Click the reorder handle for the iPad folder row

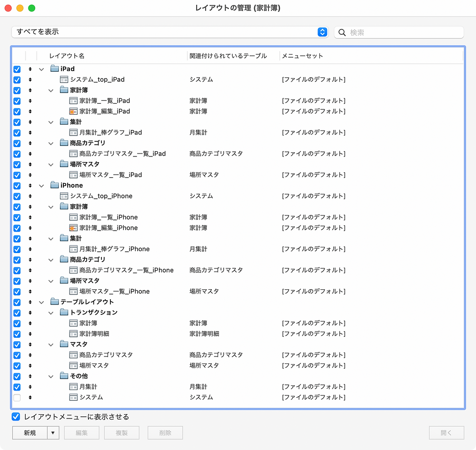pos(30,69)
